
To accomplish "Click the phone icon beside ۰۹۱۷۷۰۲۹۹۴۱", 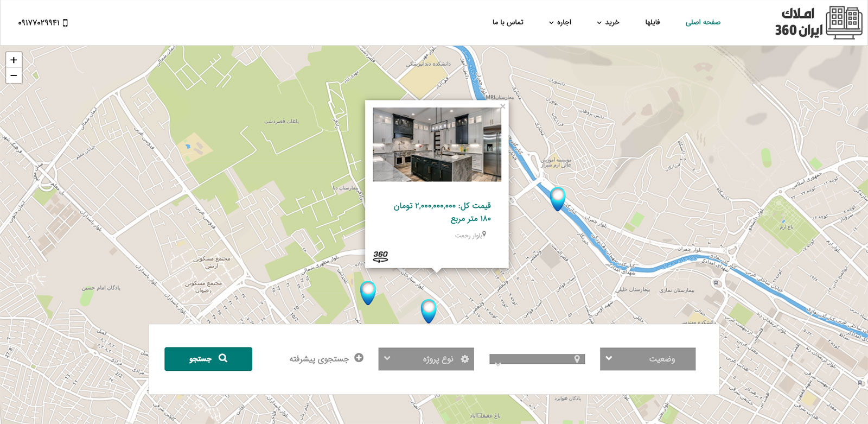I will pyautogui.click(x=65, y=23).
